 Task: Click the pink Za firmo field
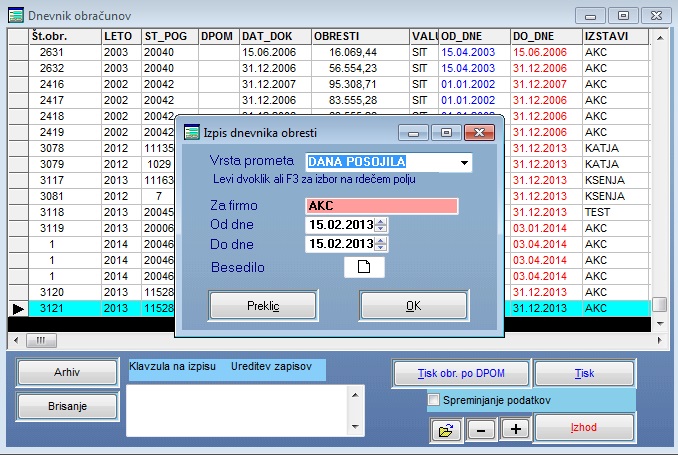(381, 206)
